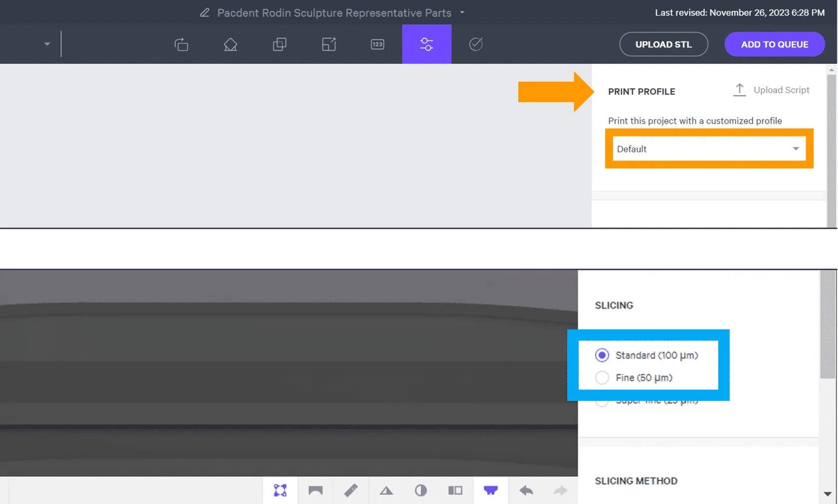Select Standard (100 µm) slicing option
The width and height of the screenshot is (838, 504).
pyautogui.click(x=647, y=355)
